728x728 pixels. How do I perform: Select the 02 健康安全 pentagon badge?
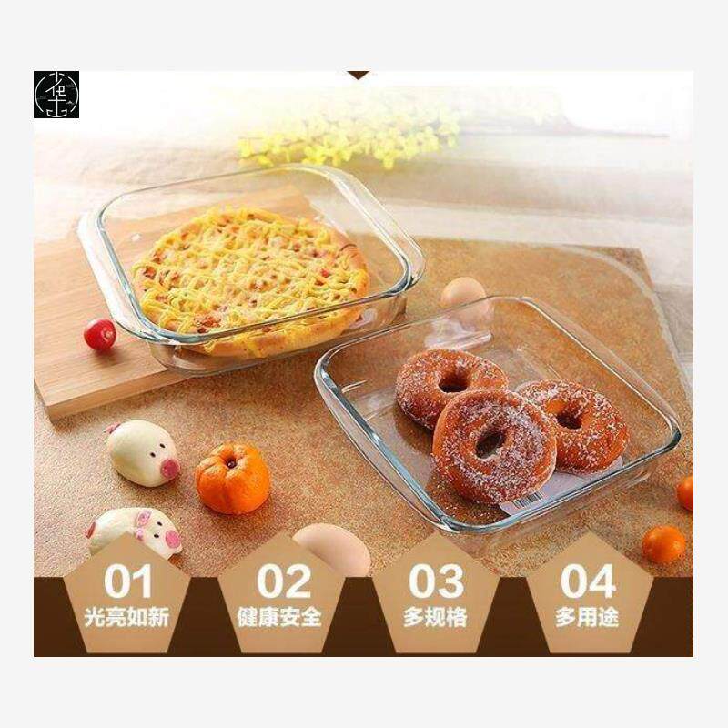(281, 595)
